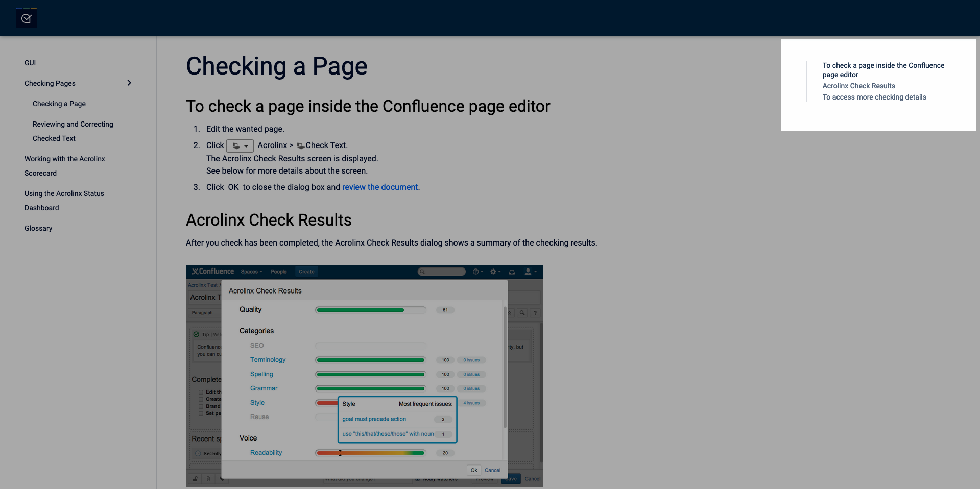Open the Spaces dropdown in Confluence bar

click(251, 272)
